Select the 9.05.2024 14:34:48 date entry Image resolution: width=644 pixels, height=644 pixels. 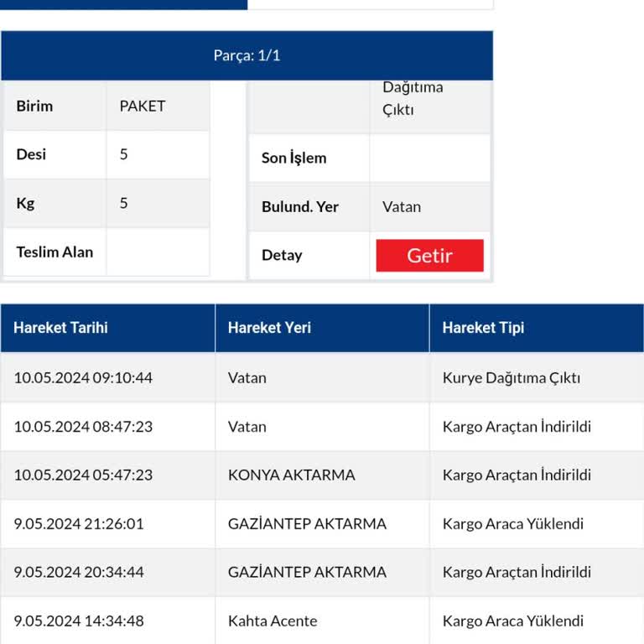[x=79, y=621]
